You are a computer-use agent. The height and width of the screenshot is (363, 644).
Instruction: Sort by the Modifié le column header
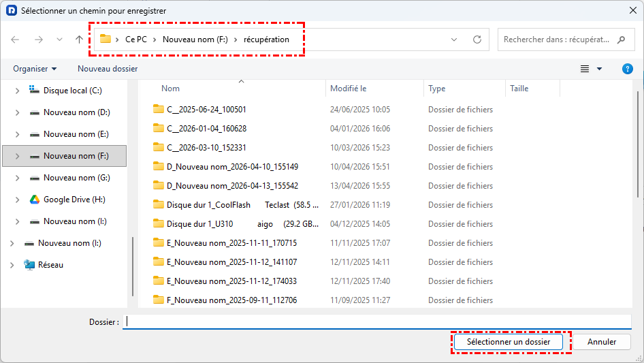pos(349,89)
